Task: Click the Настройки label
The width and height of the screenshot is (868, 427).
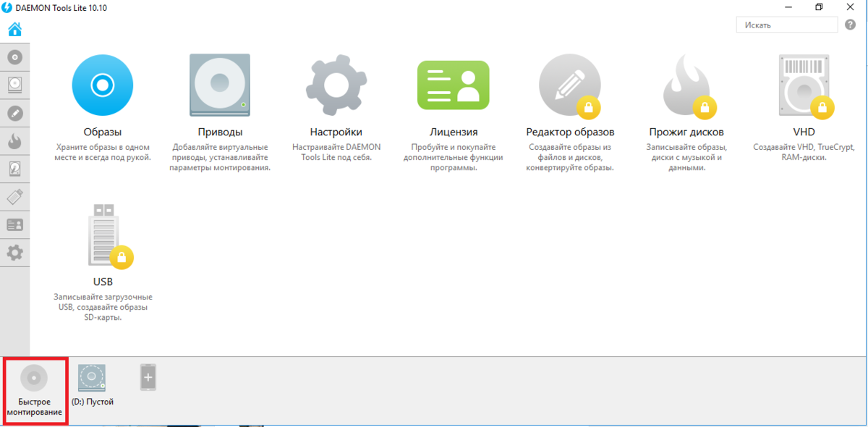Action: (336, 132)
